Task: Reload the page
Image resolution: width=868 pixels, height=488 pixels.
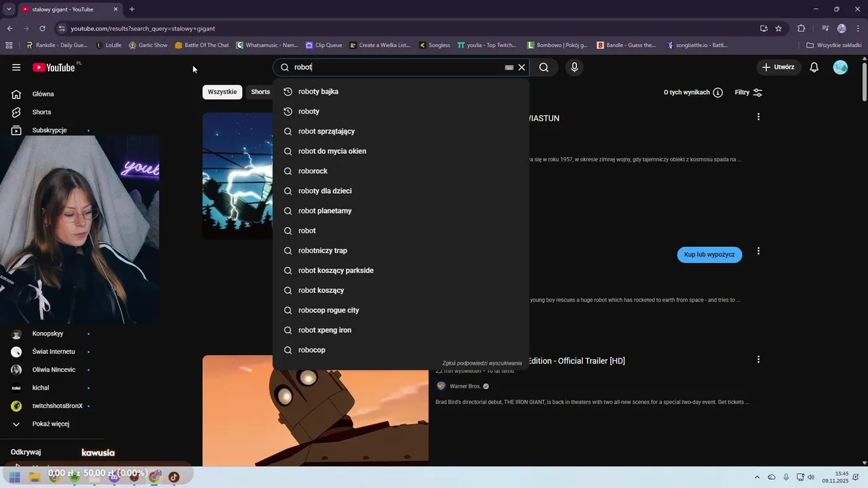Action: (42, 28)
